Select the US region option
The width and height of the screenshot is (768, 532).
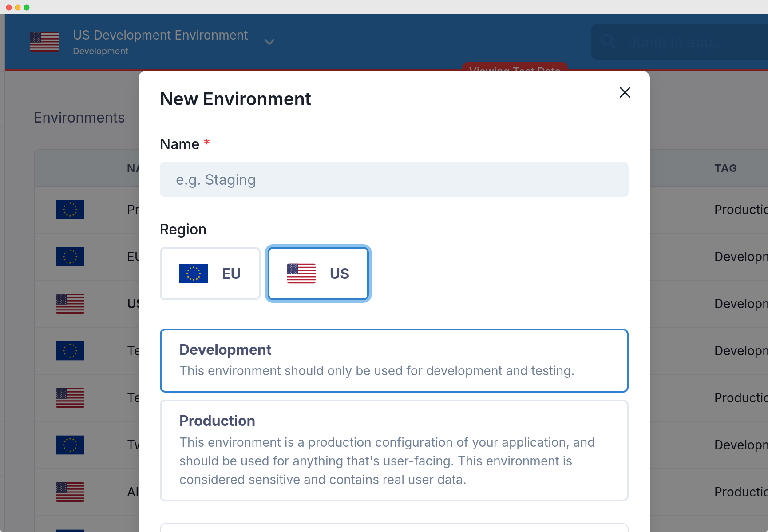pos(318,274)
